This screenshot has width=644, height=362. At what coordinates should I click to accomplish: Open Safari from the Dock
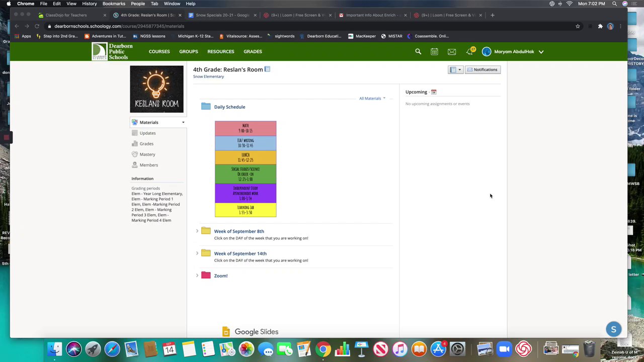pos(112,348)
